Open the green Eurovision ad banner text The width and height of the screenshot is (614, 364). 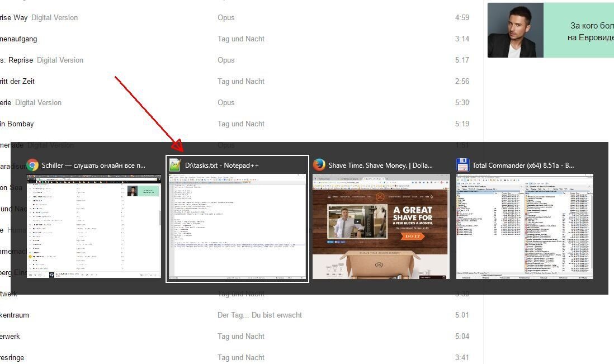point(591,31)
